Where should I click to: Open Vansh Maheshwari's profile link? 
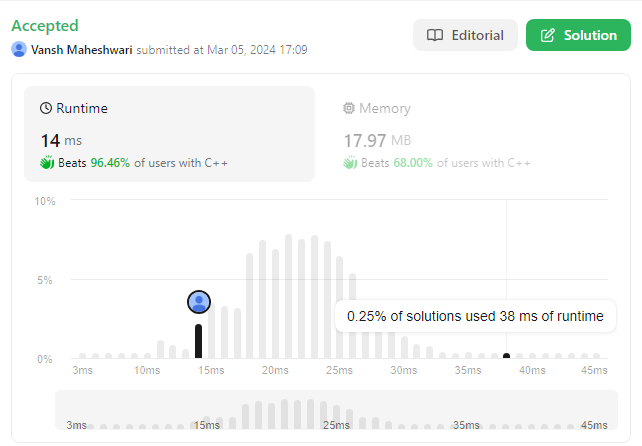point(82,49)
